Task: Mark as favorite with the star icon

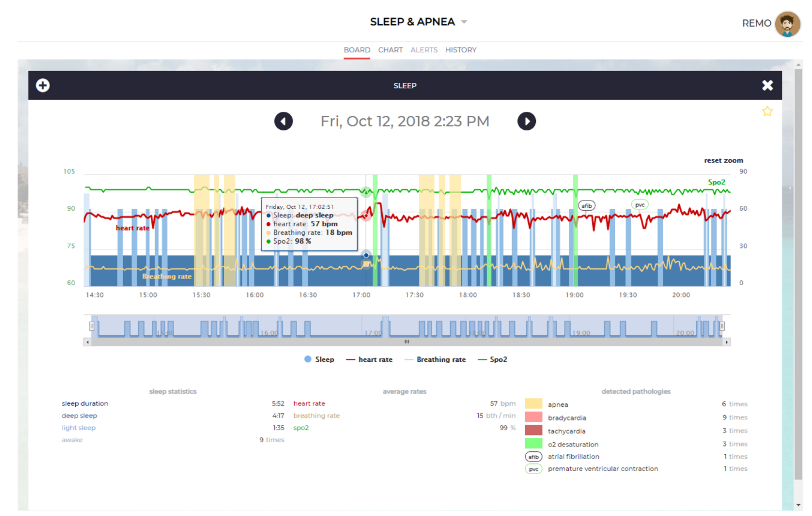Action: click(767, 111)
